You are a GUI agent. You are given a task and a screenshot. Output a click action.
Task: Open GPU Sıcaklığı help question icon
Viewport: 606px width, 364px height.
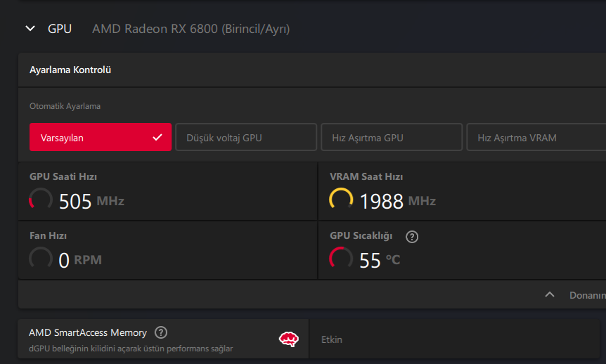click(412, 237)
